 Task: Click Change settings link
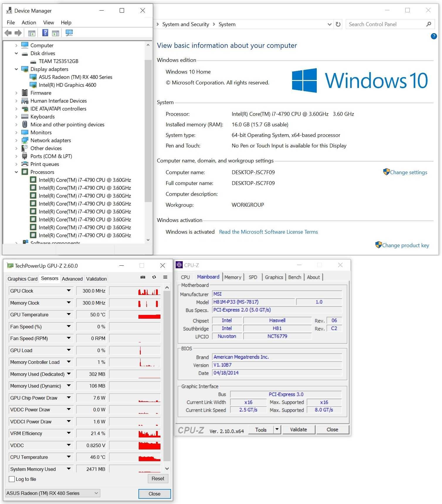pos(409,172)
